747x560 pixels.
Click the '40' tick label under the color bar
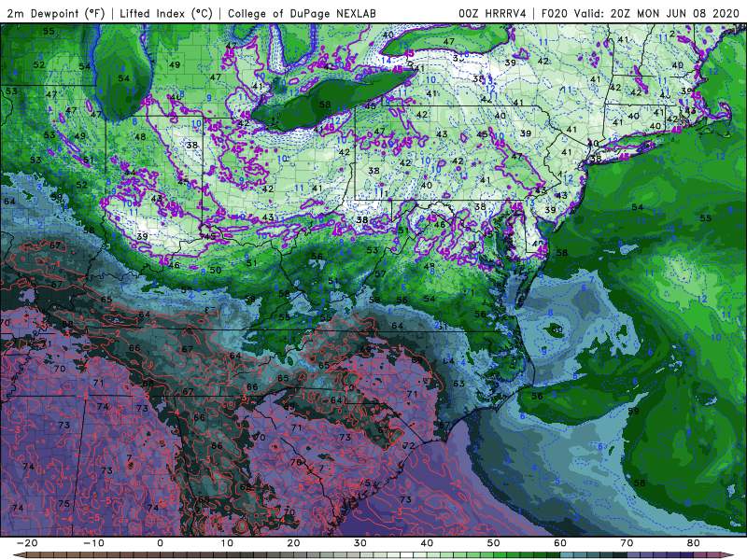click(427, 543)
